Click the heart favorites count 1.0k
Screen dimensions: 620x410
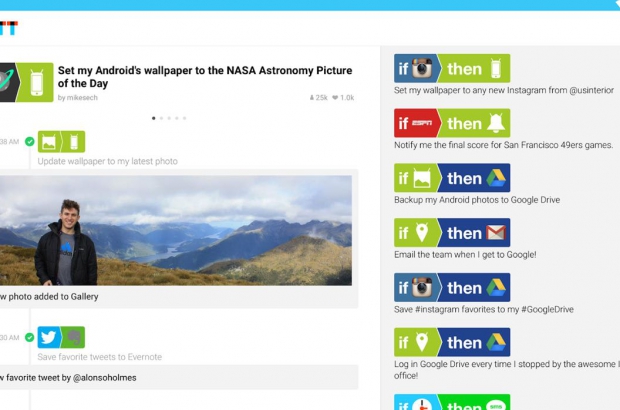pyautogui.click(x=343, y=98)
